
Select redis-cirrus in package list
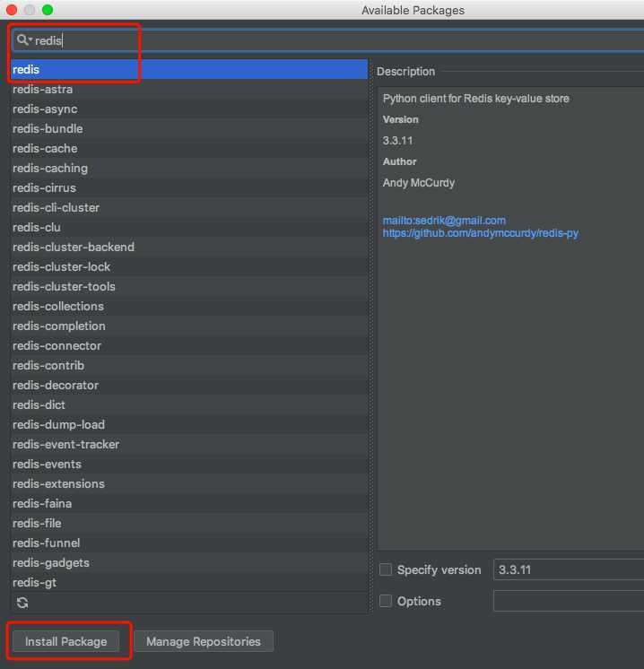[189, 187]
